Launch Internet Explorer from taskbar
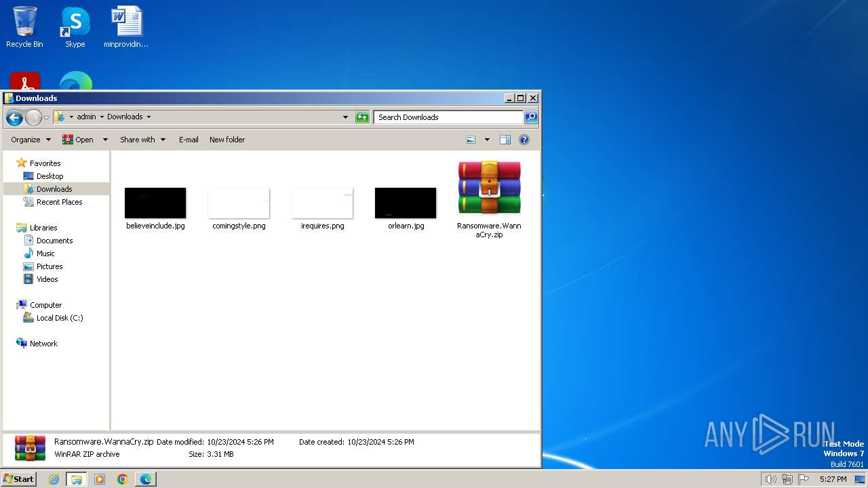Image resolution: width=868 pixels, height=488 pixels. click(54, 479)
